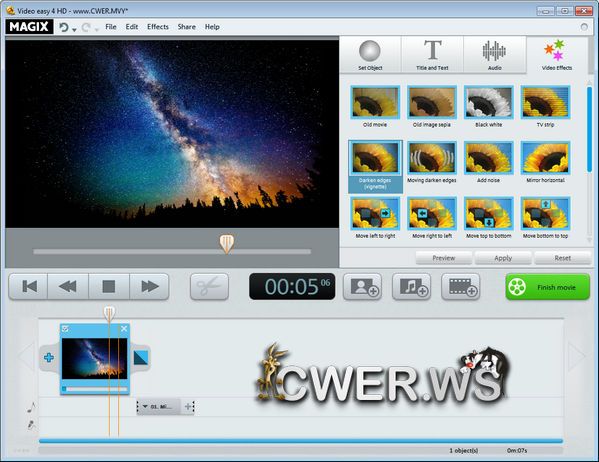The width and height of the screenshot is (599, 462).
Task: Click the MAGIX logo
Action: 29,27
